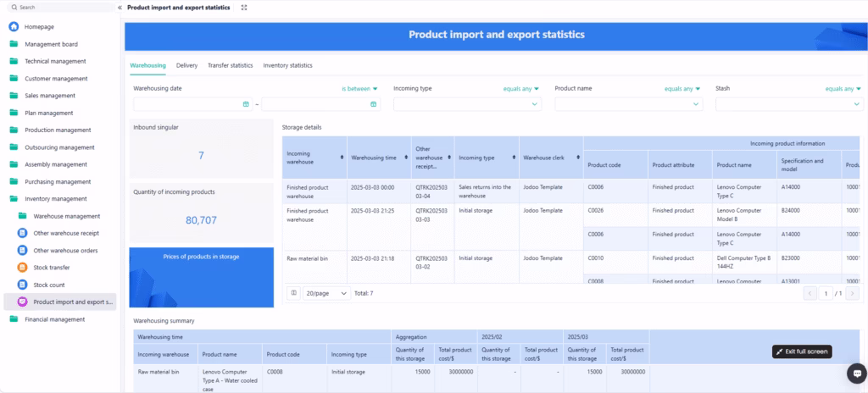Switch to the Delivery tab
This screenshot has width=868, height=393.
[x=186, y=65]
